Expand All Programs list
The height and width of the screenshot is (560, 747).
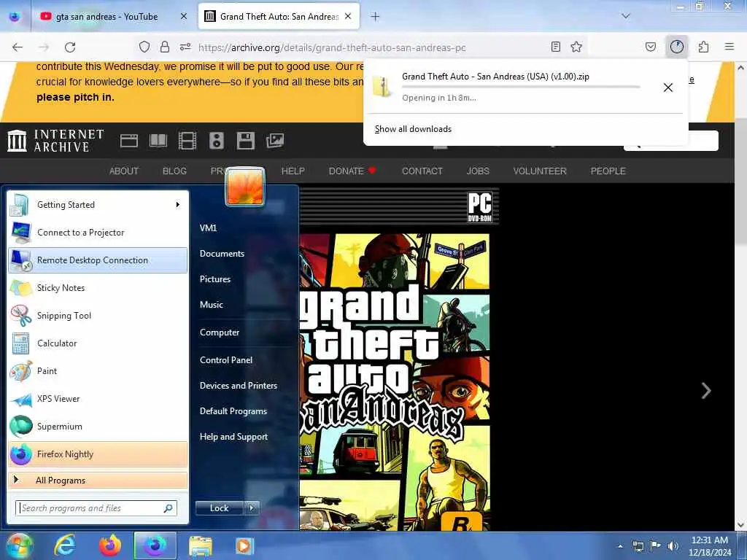click(98, 480)
